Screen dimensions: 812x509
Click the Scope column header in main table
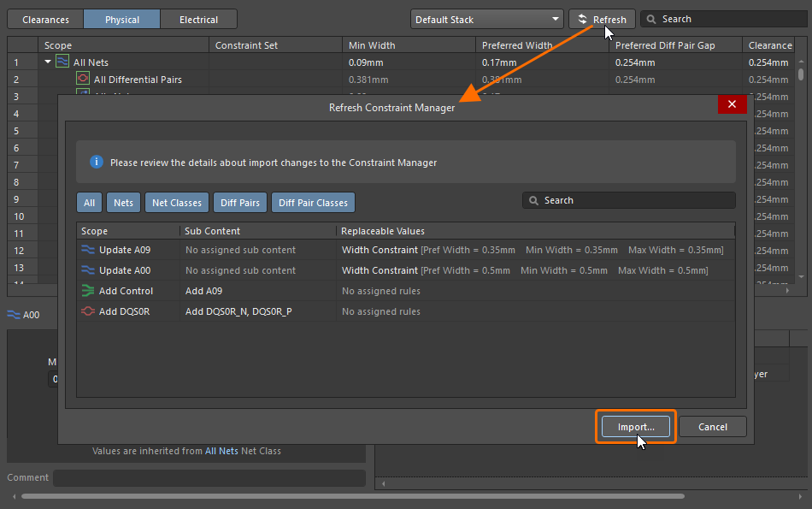[123, 45]
